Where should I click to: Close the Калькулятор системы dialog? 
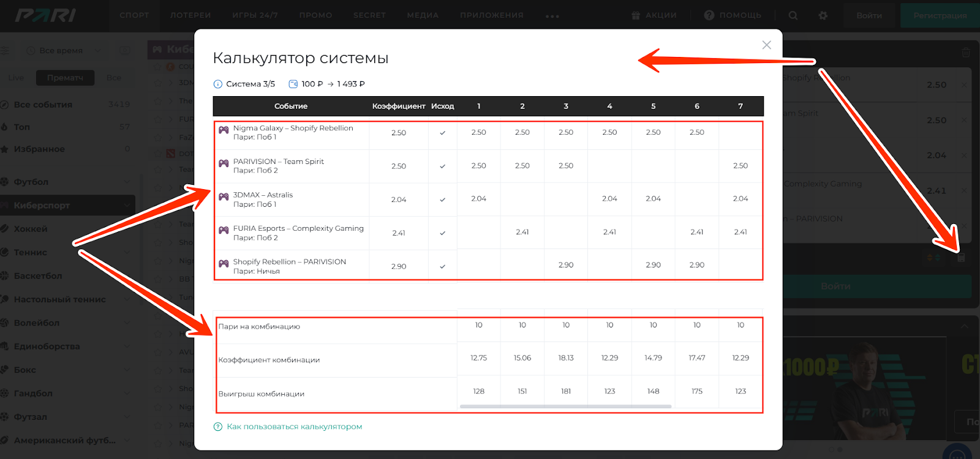pyautogui.click(x=766, y=45)
